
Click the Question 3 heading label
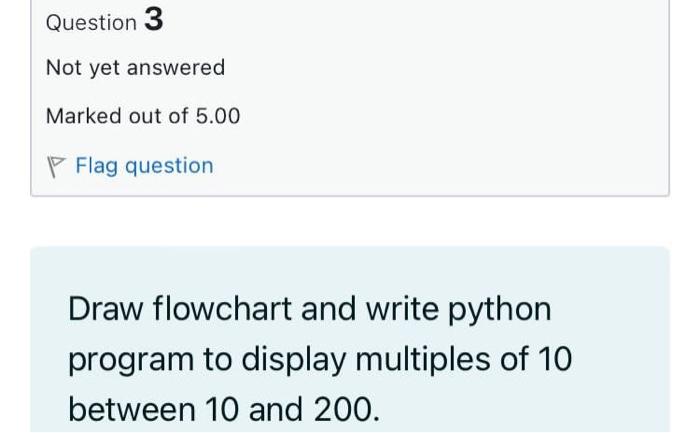105,21
